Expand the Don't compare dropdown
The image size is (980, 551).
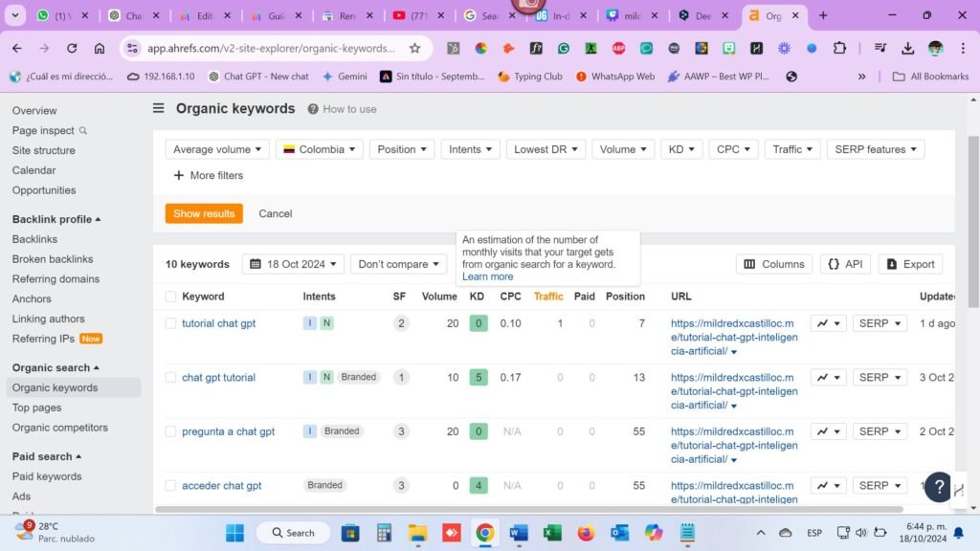coord(398,264)
